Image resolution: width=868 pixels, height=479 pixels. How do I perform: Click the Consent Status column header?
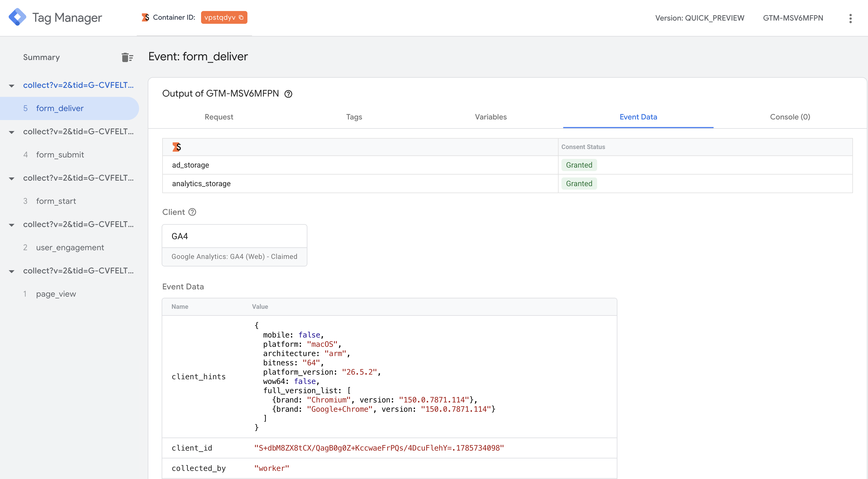[x=583, y=147]
